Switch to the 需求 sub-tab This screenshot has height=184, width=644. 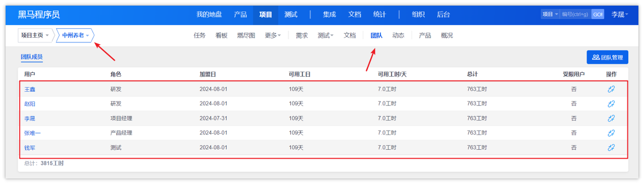pyautogui.click(x=302, y=36)
